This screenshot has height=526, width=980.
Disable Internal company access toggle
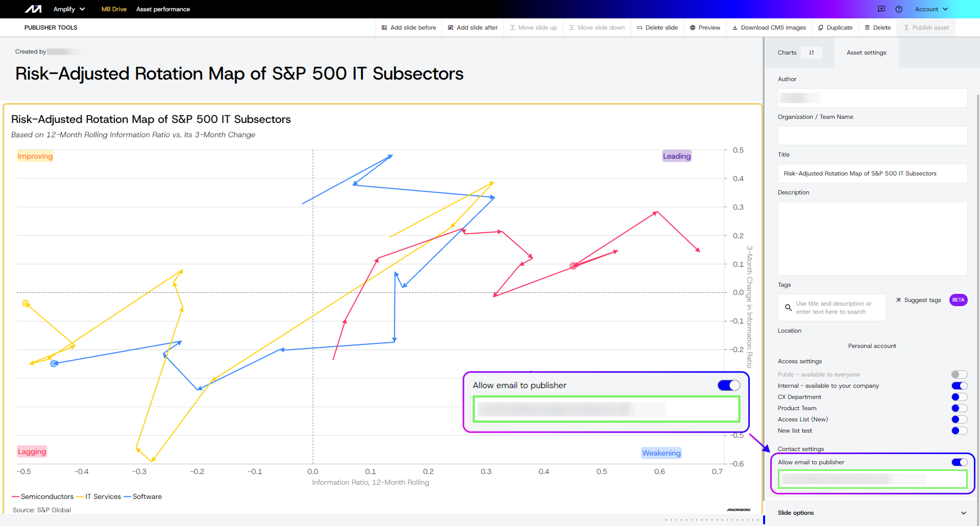click(959, 386)
